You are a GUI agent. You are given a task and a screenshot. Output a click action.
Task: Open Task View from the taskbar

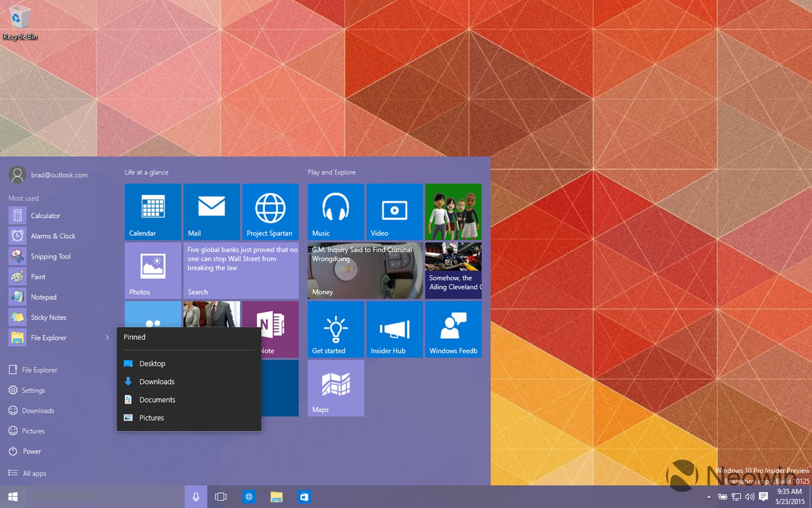[221, 497]
